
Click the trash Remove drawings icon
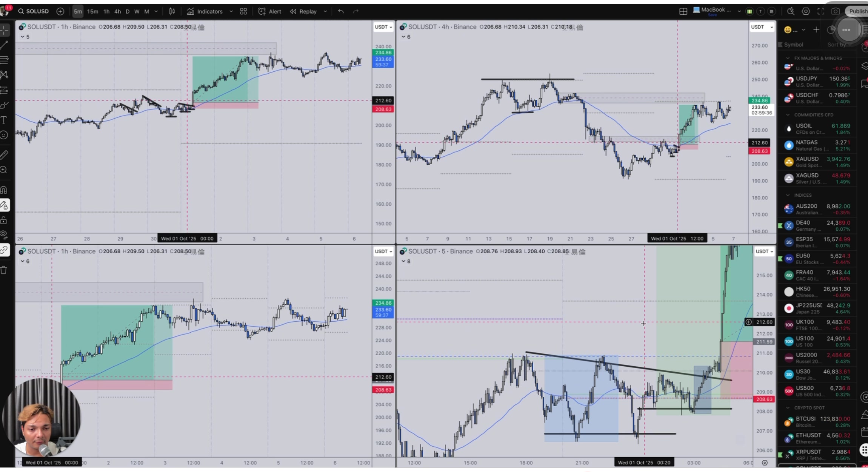4,270
